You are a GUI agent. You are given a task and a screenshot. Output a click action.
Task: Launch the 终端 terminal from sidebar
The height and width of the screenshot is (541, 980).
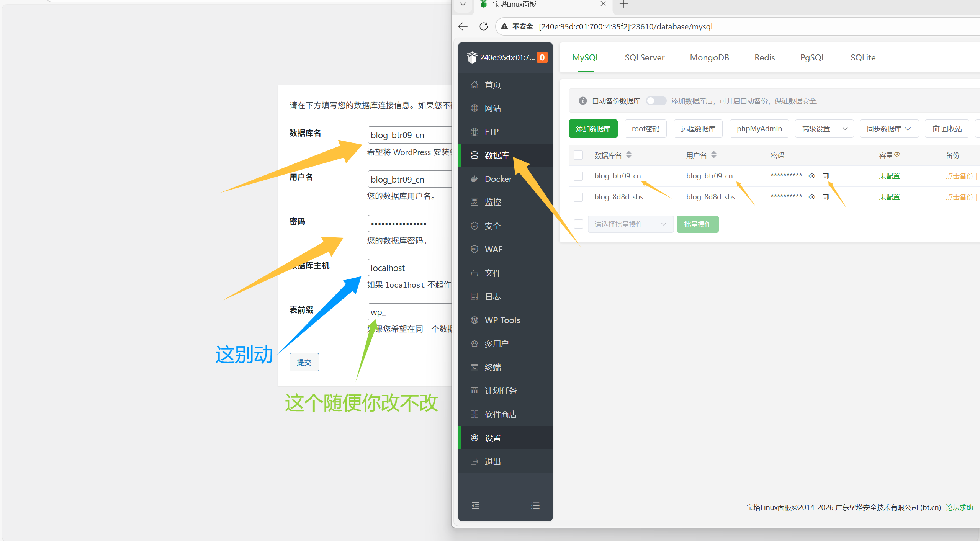(492, 367)
